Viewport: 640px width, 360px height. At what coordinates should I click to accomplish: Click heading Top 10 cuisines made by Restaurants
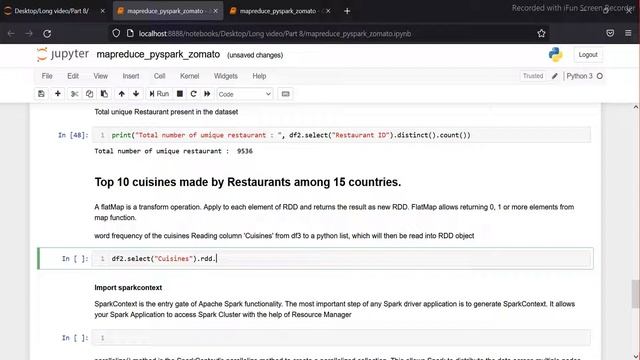(248, 182)
